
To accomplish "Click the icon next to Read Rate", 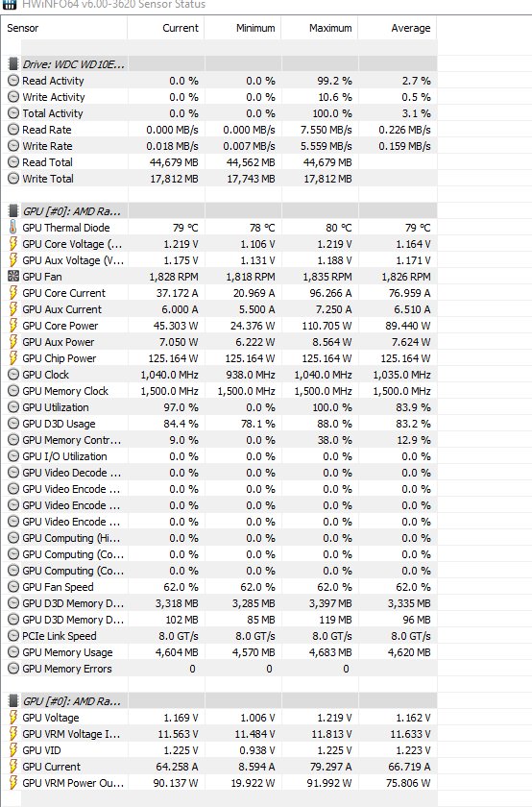I will 12,130.
